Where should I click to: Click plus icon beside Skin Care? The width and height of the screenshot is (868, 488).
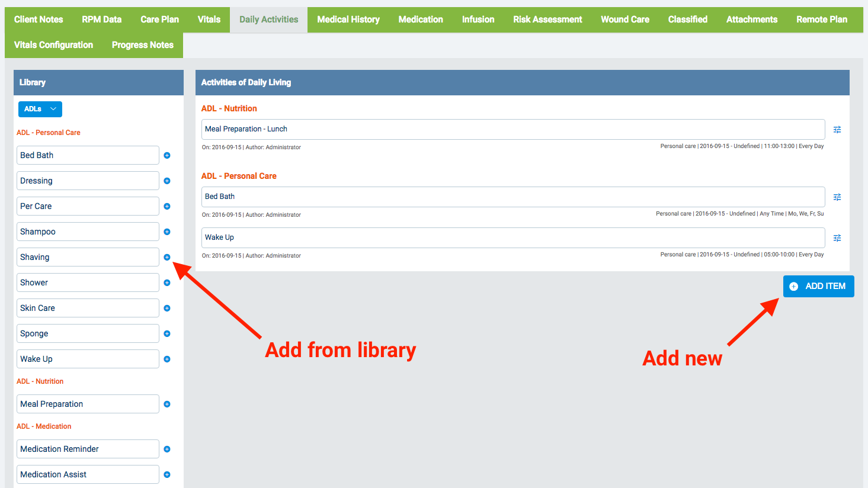click(x=167, y=309)
